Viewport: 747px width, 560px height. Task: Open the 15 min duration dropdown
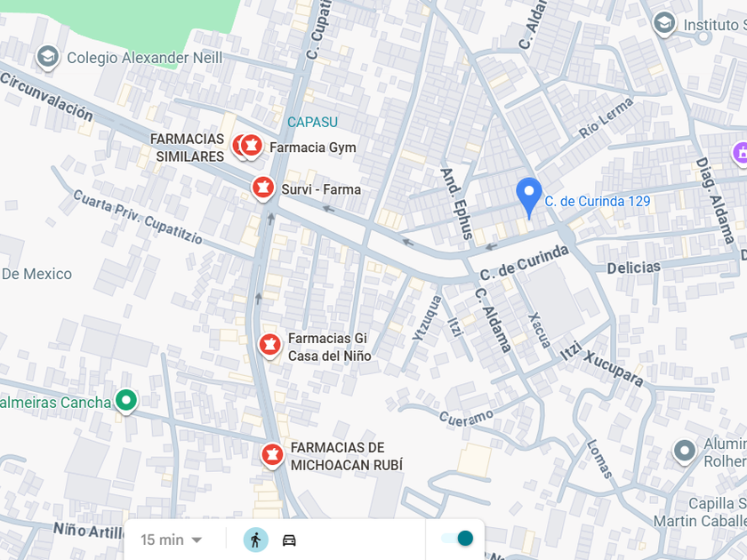tap(172, 540)
